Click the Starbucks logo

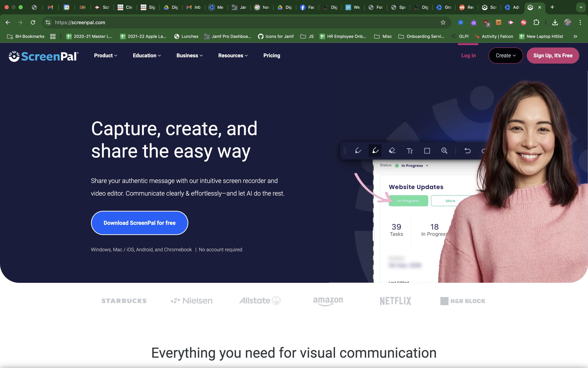click(x=124, y=301)
